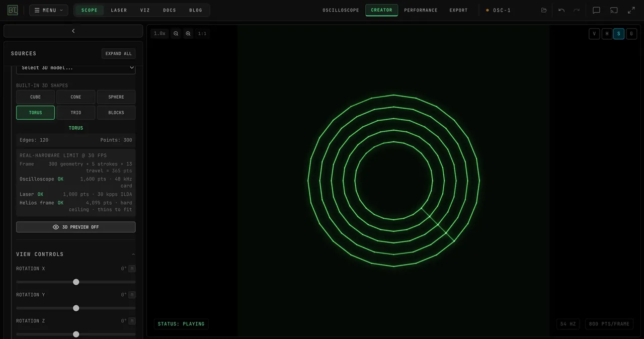Choose the TORUS built-in shape

[35, 113]
